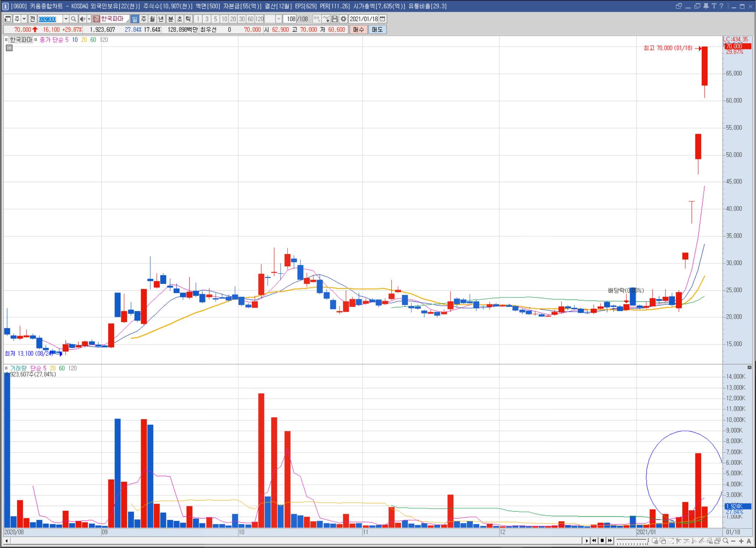Click the 매수 buy button
Screen dimensions: 756x548
[358, 30]
